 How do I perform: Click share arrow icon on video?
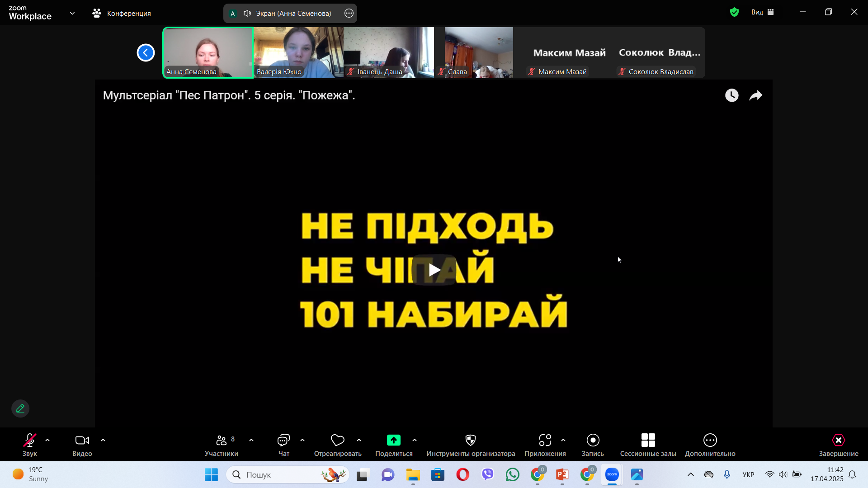756,95
